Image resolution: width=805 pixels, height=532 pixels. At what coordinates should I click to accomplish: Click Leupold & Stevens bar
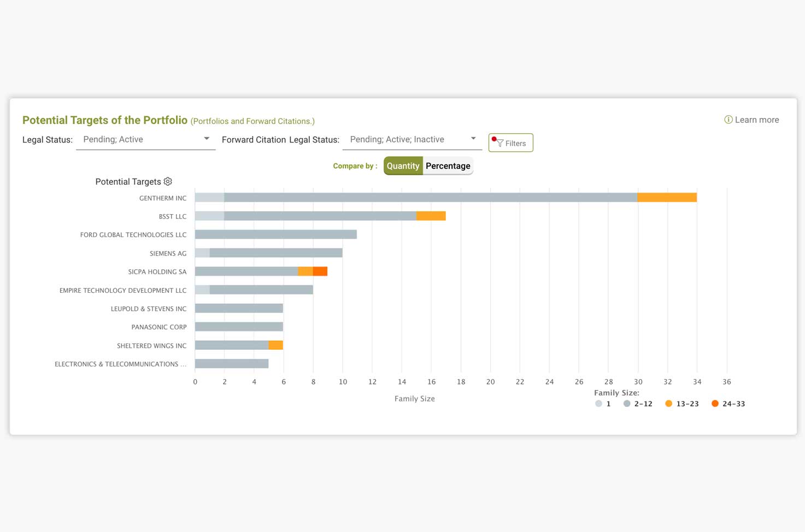coord(239,308)
